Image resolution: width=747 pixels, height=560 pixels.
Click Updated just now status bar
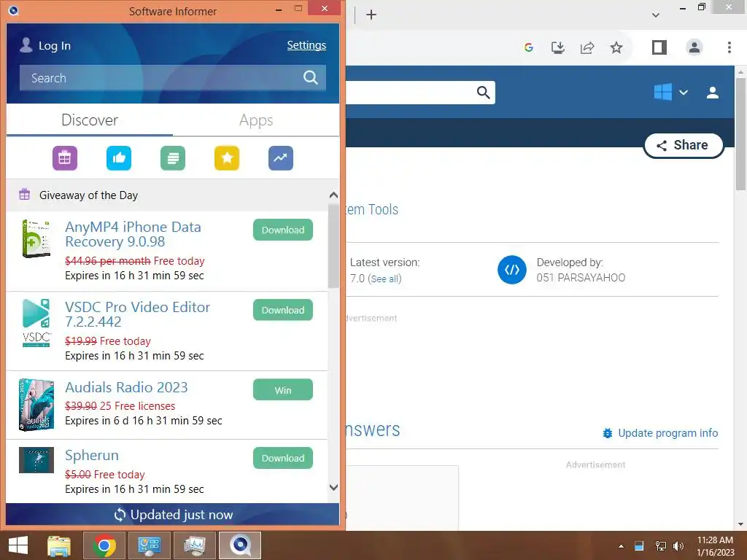click(x=172, y=515)
